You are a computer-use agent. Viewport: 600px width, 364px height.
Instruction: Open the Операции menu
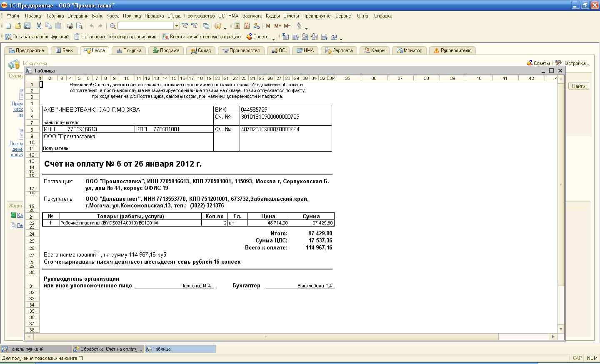[78, 16]
